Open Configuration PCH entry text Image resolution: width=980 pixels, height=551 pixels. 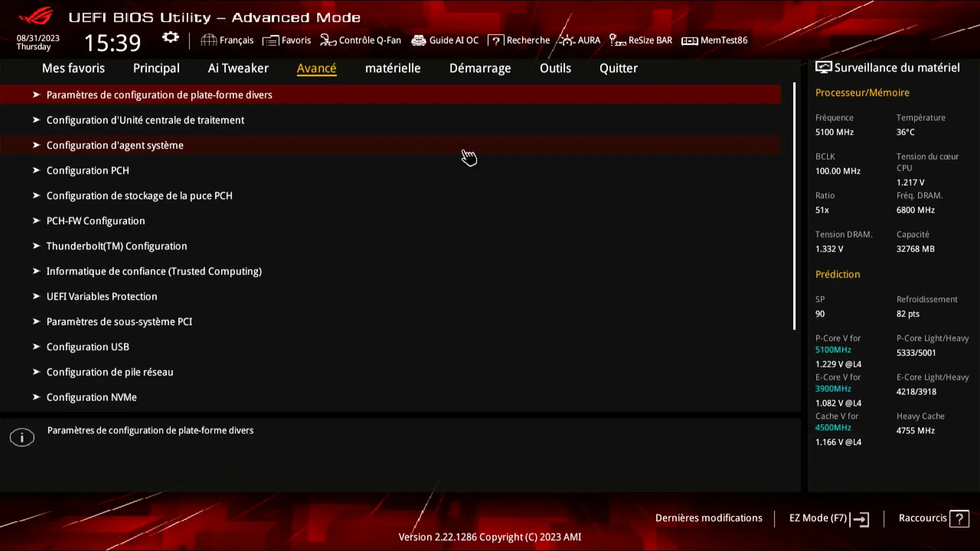pos(88,170)
